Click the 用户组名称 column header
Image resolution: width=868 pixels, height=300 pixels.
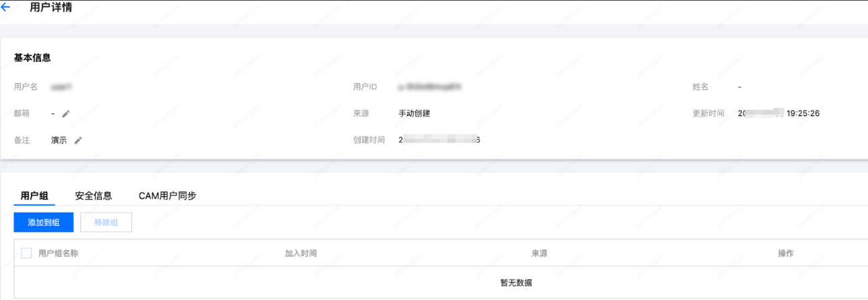[59, 253]
